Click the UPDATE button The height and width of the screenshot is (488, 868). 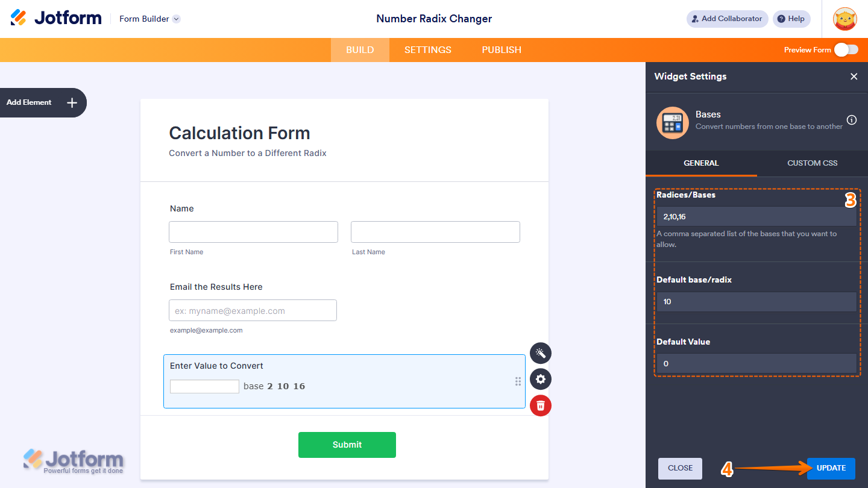831,468
